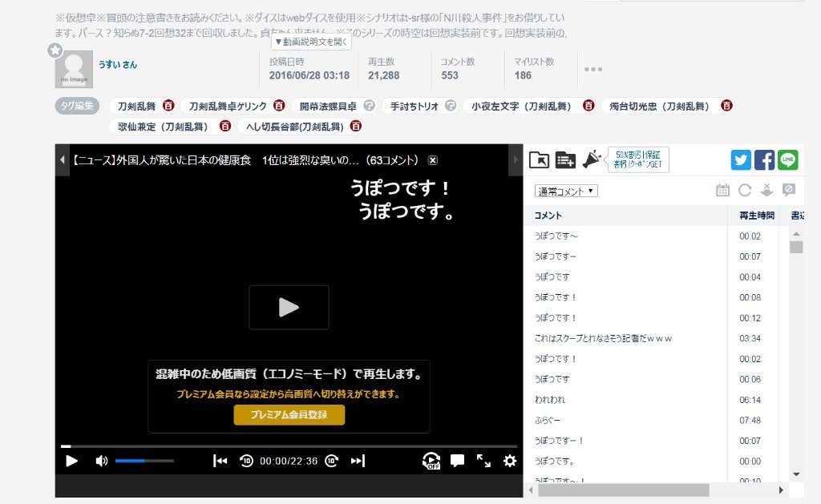Skip to the next video
Screen dimensions: 821x504
[x=358, y=461]
